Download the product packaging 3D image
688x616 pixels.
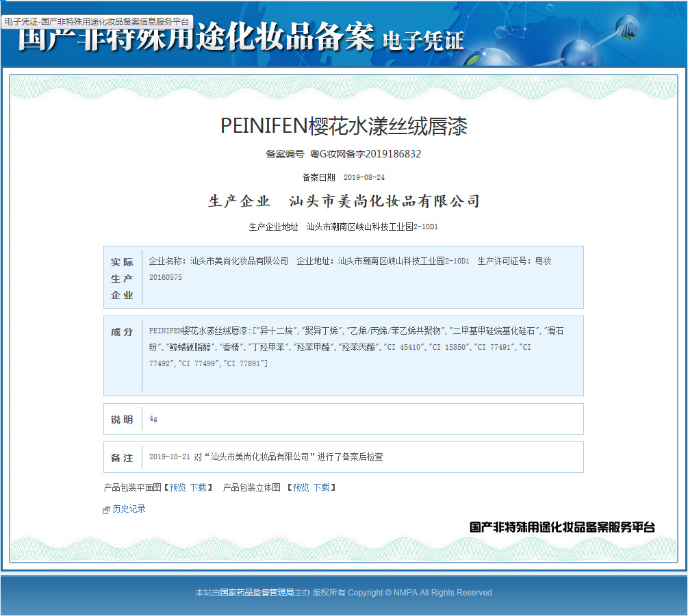point(322,487)
